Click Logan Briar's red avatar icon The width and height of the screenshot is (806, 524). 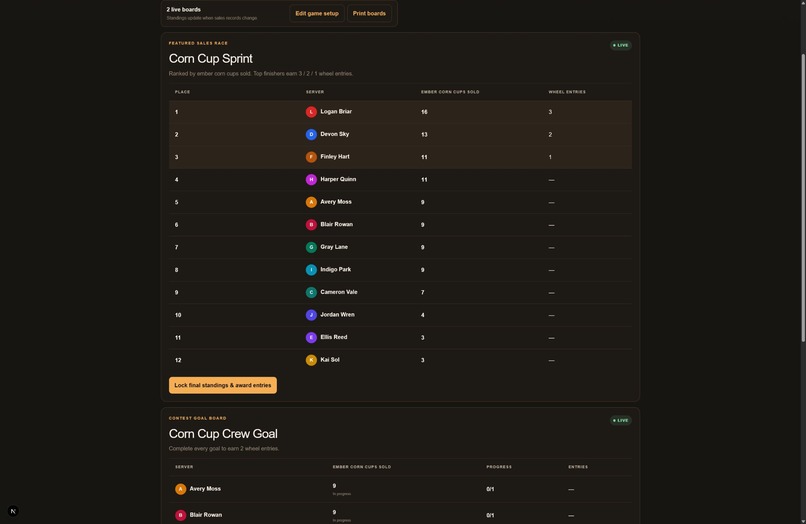click(311, 112)
